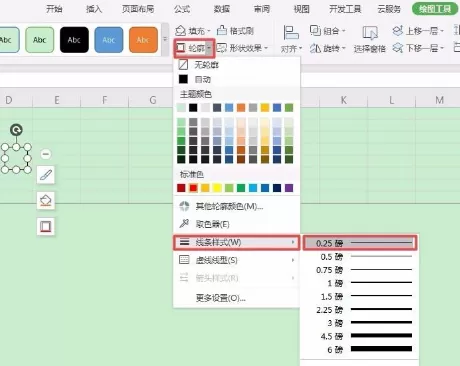
Task: Open the 轮廓 outline dropdown arrow
Action: (209, 48)
